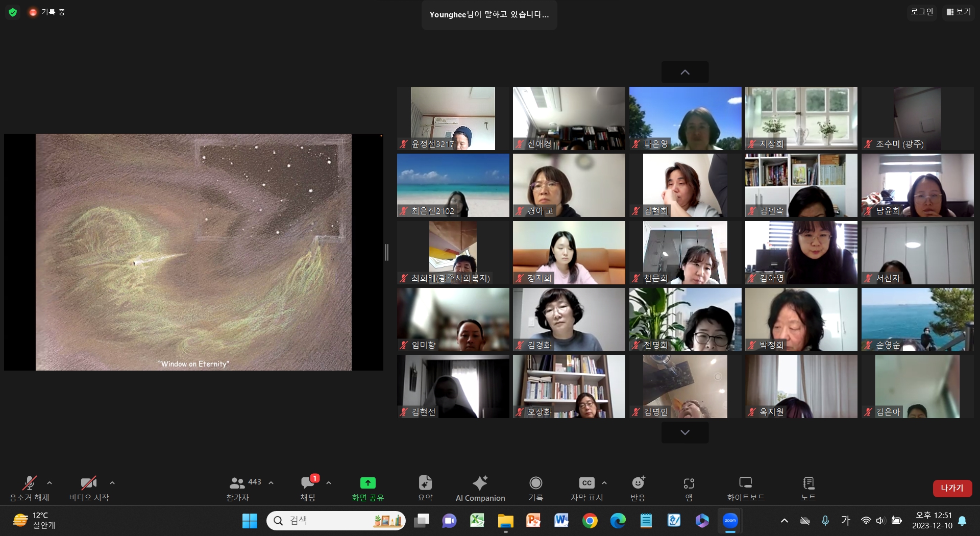
Task: Open the 보기 view menu
Action: 959,12
